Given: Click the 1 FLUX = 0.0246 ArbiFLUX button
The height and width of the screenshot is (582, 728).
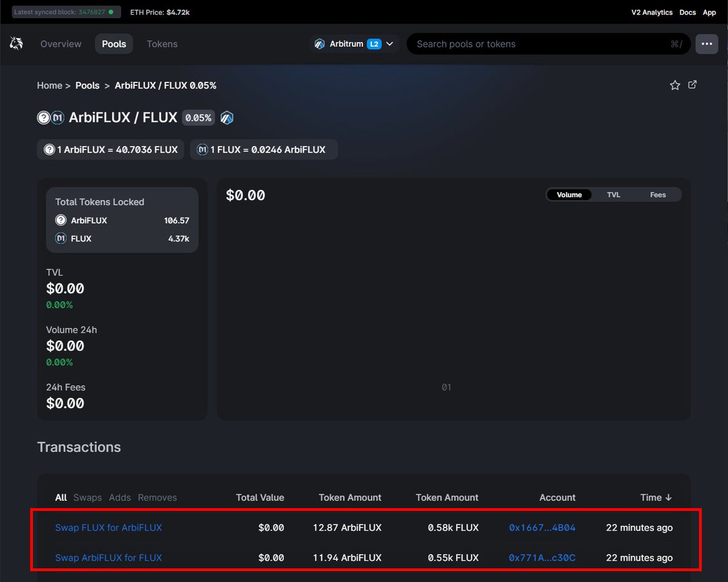Looking at the screenshot, I should pos(264,150).
